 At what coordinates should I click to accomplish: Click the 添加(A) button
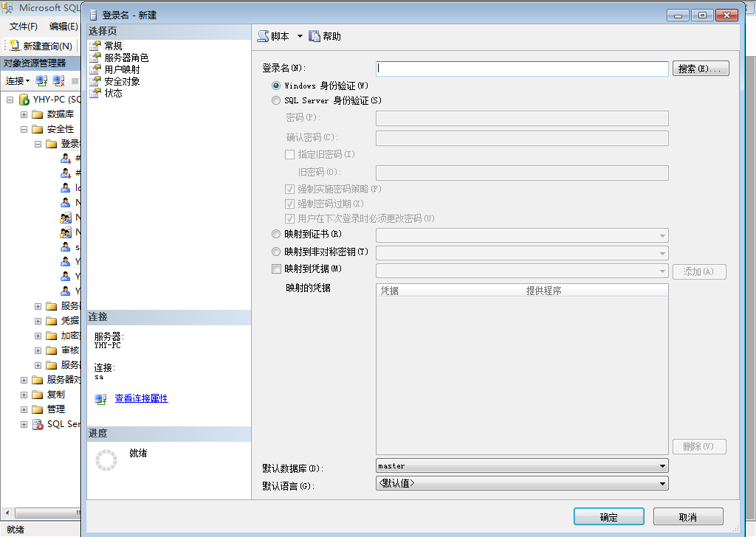click(x=699, y=271)
